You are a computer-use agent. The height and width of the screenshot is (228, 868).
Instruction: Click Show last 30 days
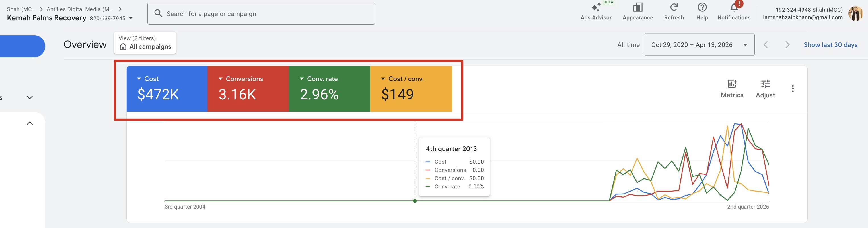point(831,45)
